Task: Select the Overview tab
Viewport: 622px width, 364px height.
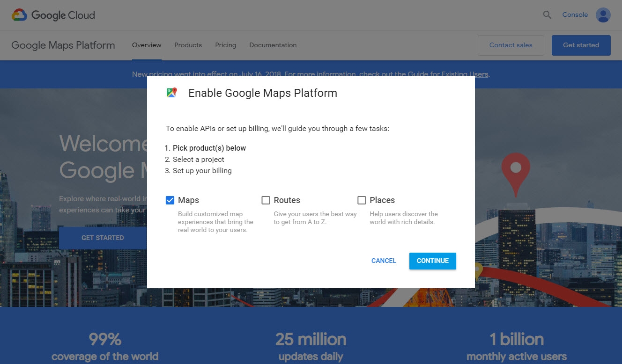Action: pyautogui.click(x=146, y=45)
